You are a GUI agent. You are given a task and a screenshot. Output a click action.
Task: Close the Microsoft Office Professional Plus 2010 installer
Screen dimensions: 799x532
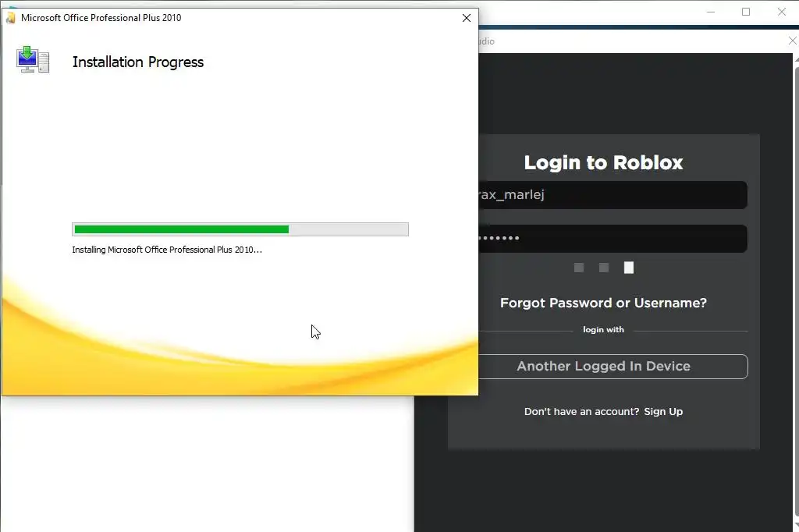click(x=467, y=18)
